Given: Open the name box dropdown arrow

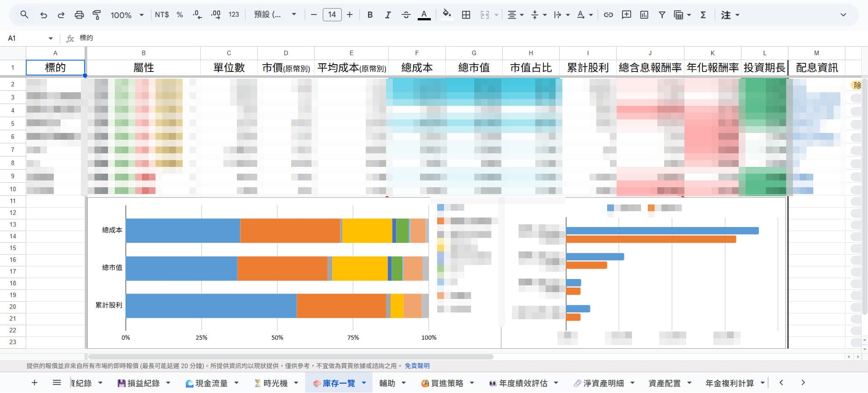Looking at the screenshot, I should click(x=51, y=38).
